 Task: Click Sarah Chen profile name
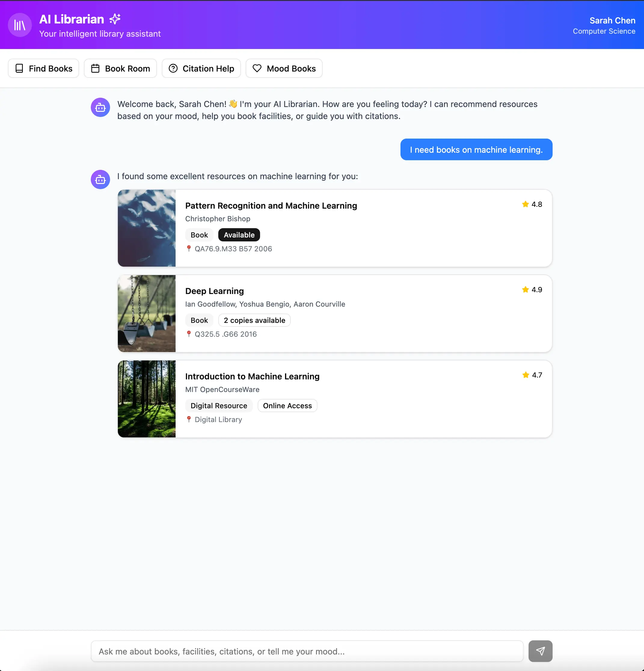[x=612, y=20]
